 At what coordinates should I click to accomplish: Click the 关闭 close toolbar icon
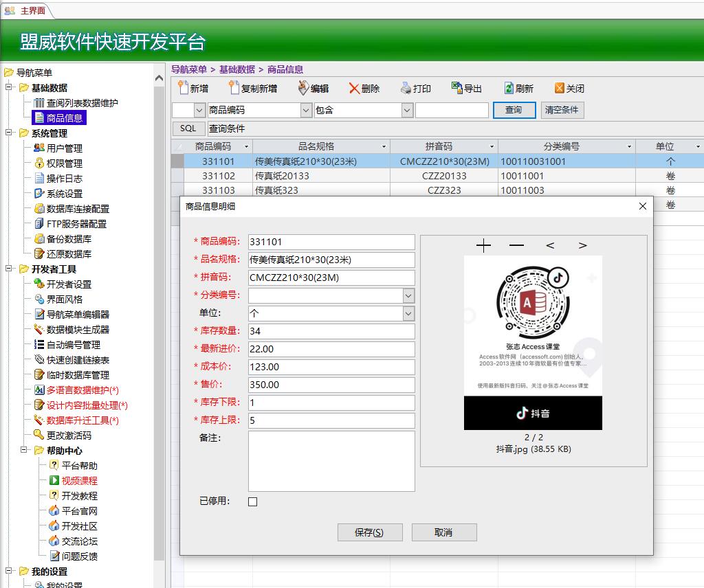pyautogui.click(x=560, y=88)
